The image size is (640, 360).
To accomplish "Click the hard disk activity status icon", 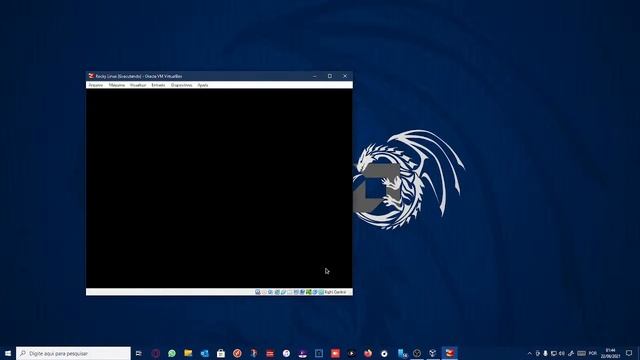I will click(258, 292).
